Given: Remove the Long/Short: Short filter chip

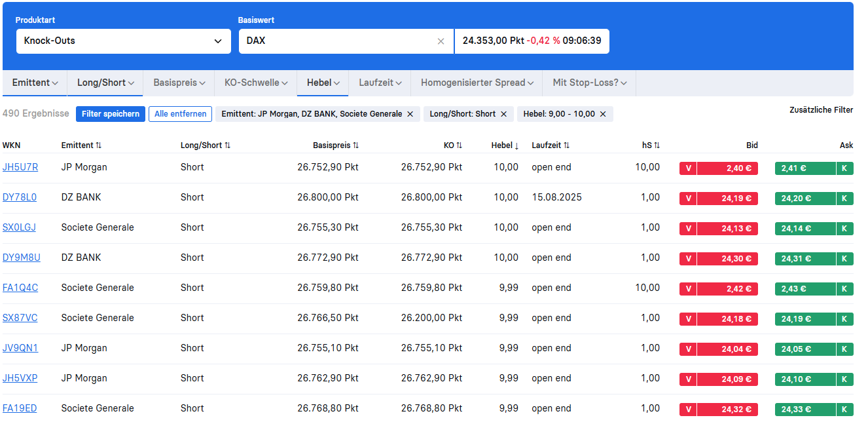Looking at the screenshot, I should tap(503, 114).
